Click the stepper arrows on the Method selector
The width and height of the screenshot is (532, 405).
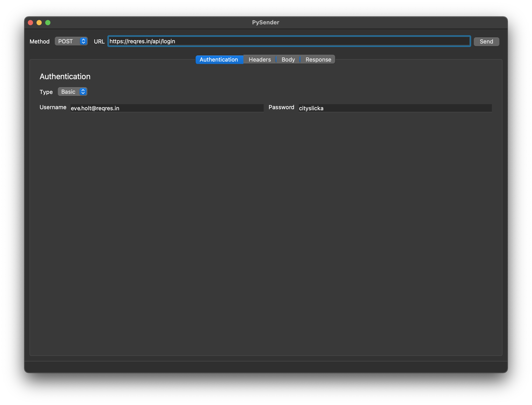[83, 41]
